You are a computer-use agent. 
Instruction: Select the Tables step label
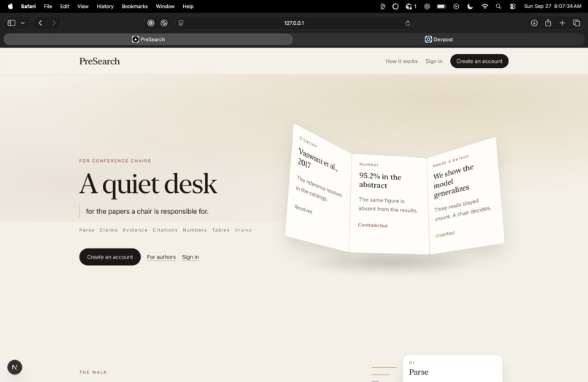[x=220, y=230]
